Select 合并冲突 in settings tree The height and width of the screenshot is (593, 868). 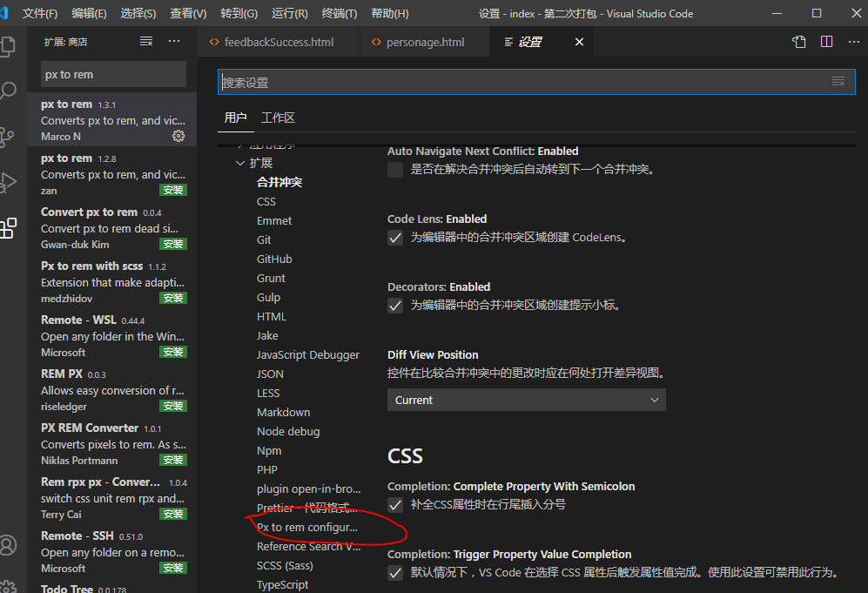coord(279,182)
